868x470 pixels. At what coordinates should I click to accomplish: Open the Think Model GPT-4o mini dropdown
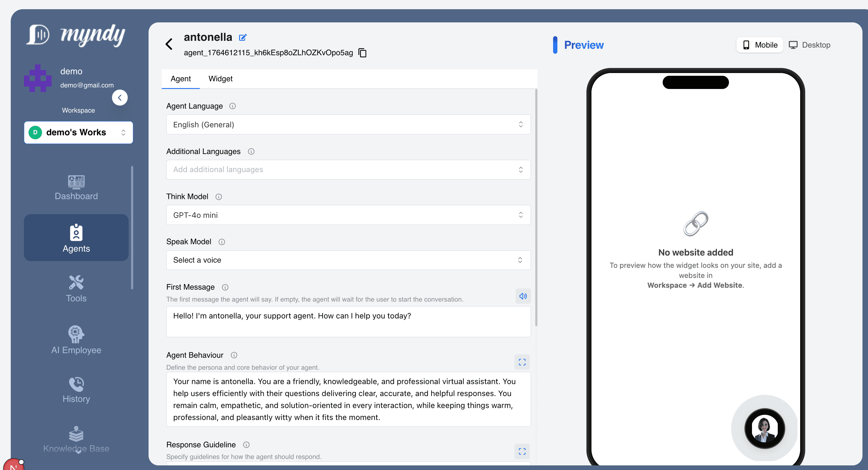(348, 215)
